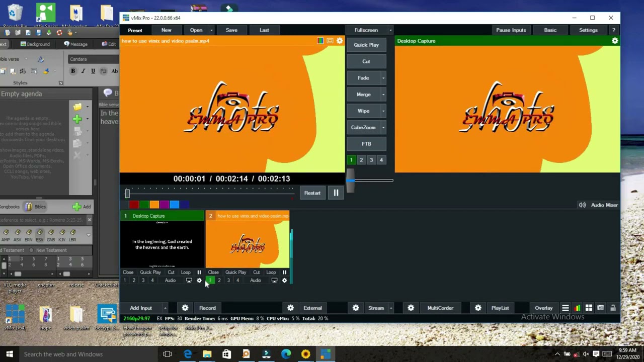Click monitor icon on Desktop Capture input
This screenshot has height=362, width=644.
click(x=189, y=281)
